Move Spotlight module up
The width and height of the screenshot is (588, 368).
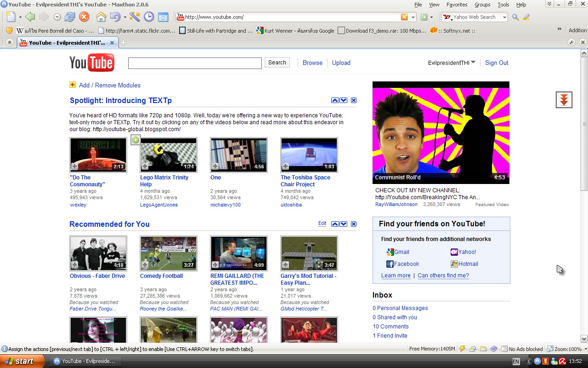(x=335, y=100)
